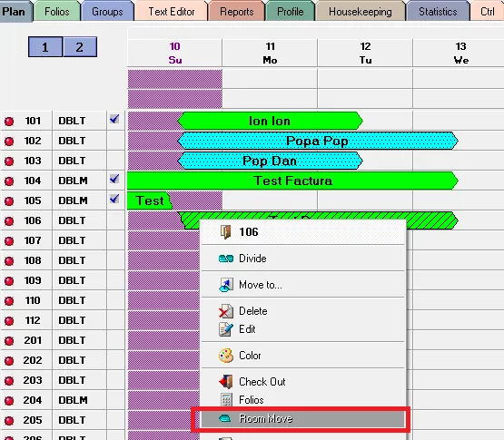Click the Divide bed icon in context menu

[x=226, y=259]
